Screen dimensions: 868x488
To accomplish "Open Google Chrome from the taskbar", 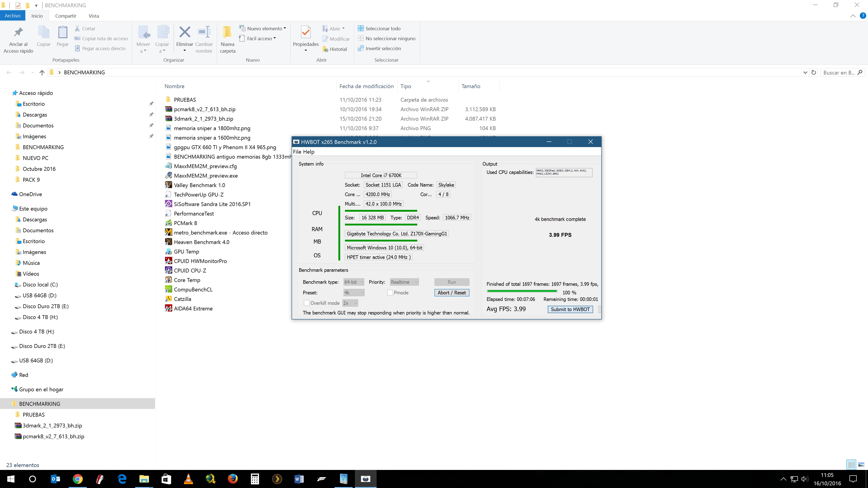I will 78,479.
